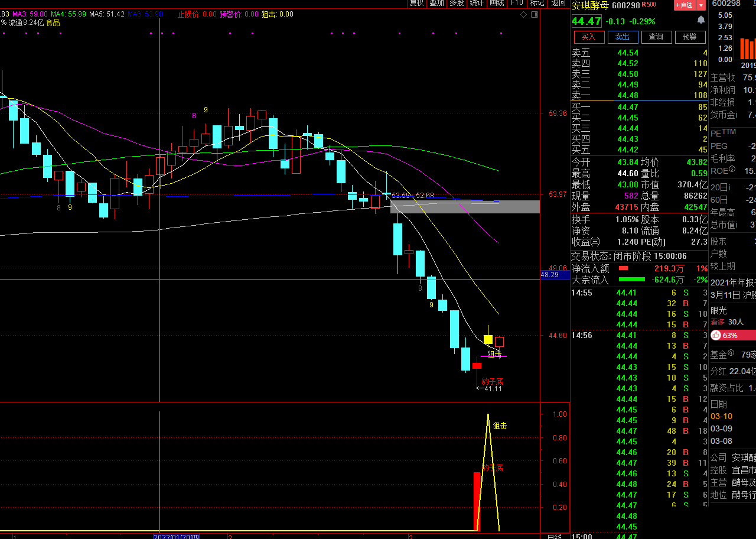Select the 买五 price 44.42

[628, 150]
